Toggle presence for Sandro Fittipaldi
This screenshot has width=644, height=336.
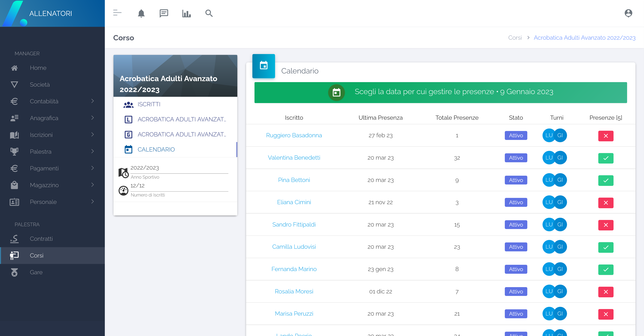click(x=606, y=225)
